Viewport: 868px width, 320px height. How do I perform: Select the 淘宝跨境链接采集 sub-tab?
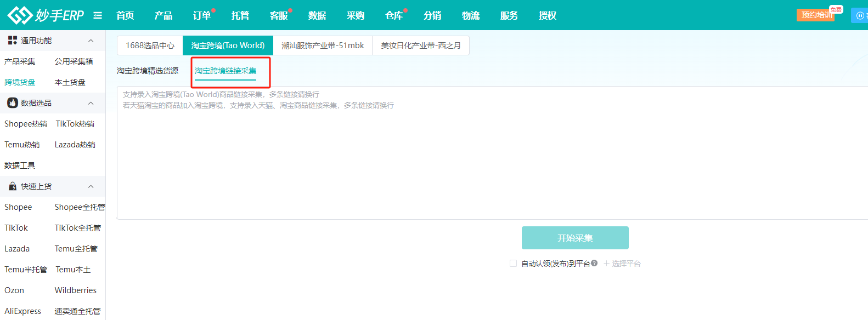[x=226, y=71]
